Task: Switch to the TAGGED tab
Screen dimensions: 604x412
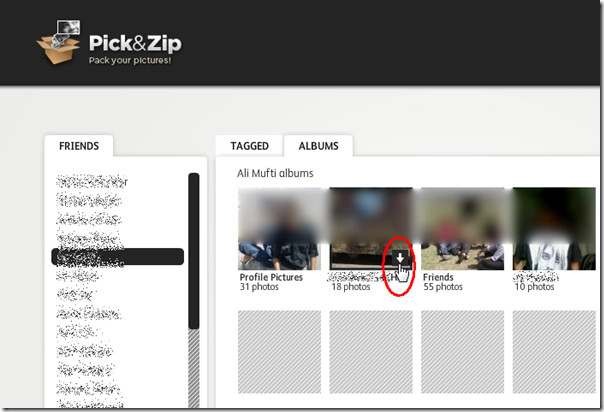Action: coord(250,146)
